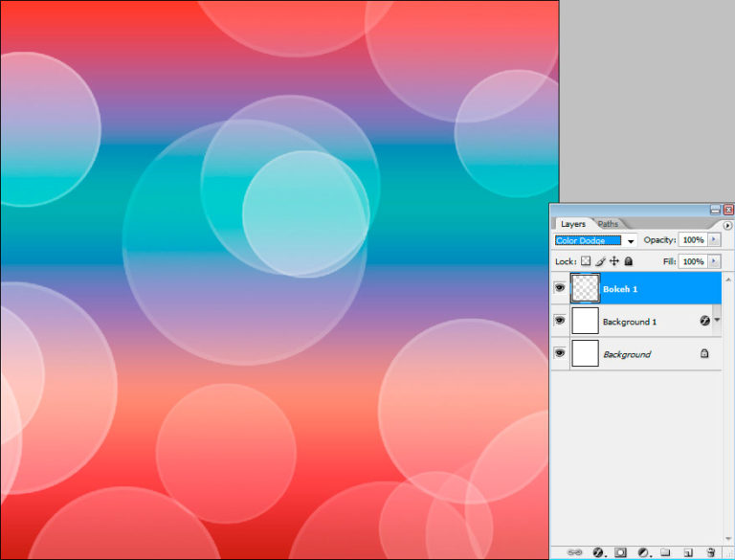Create a new layer
The image size is (735, 560).
tap(688, 552)
